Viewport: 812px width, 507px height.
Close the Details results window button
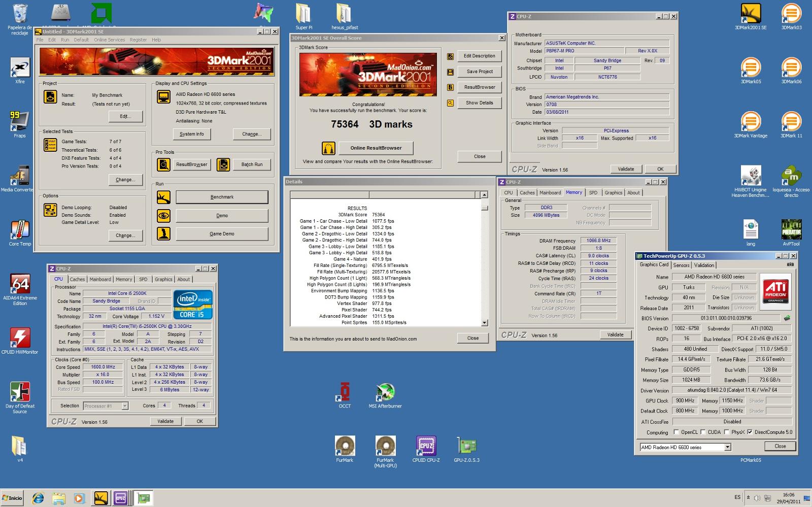point(473,338)
